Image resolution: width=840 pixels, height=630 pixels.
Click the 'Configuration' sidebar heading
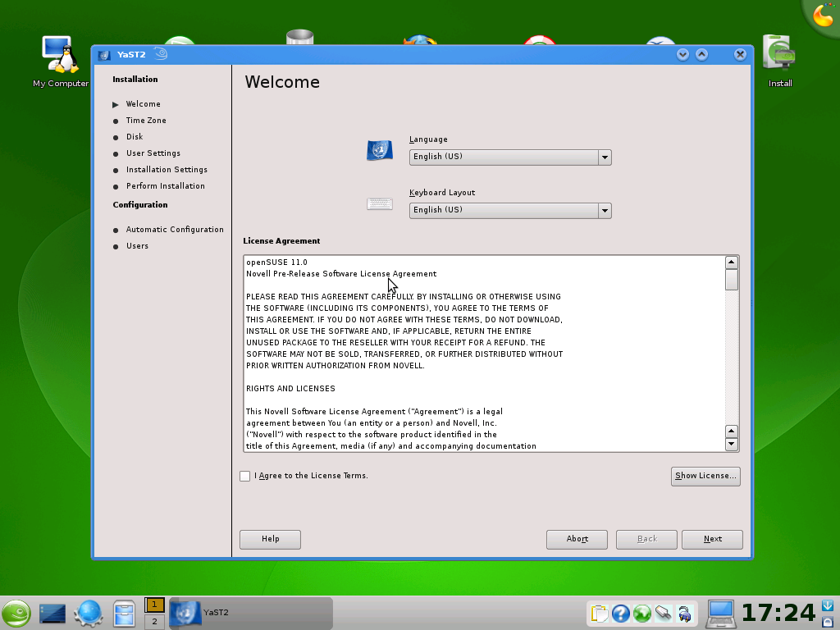[139, 204]
